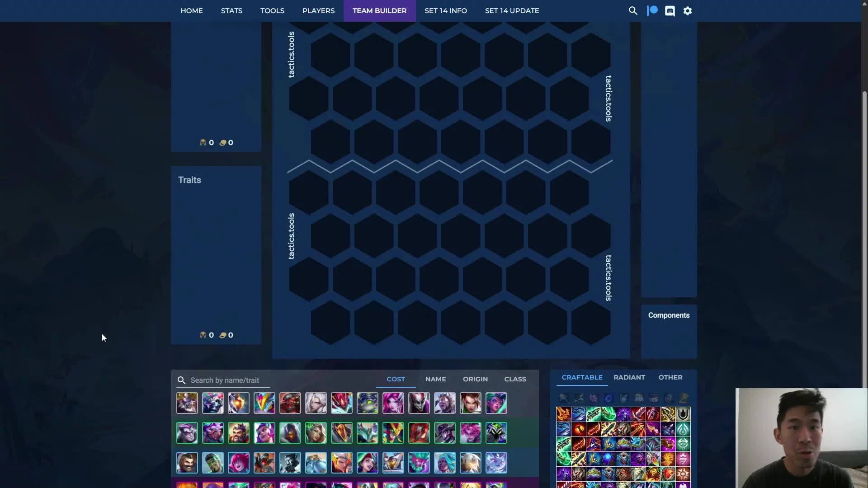Select the Red Buff eye item
Screen dimensions: 868x488
[x=578, y=429]
